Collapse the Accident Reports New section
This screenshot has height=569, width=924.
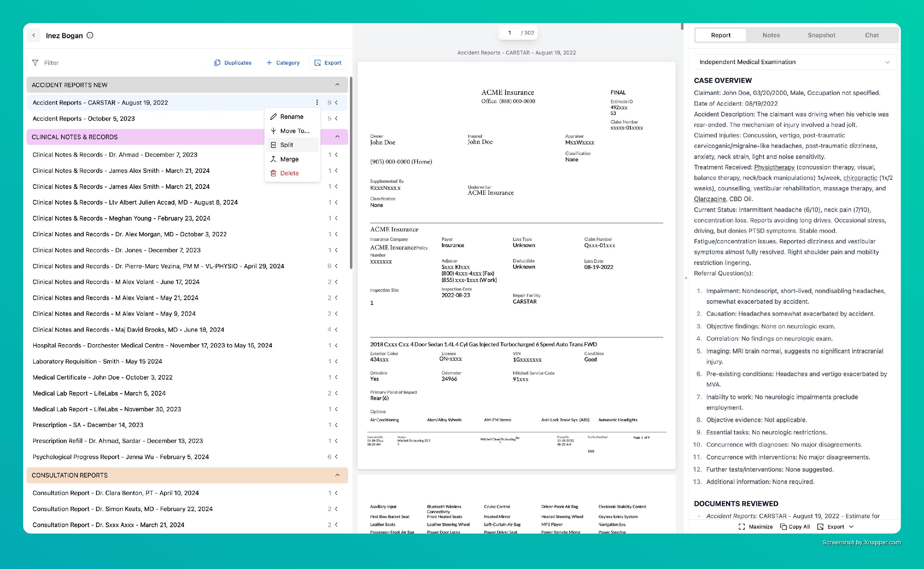(x=337, y=85)
